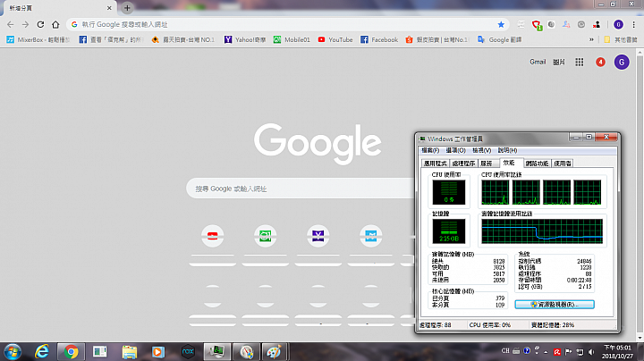Screen dimensions: 644x361
Task: Go to Chrome home page icon
Action: (x=55, y=25)
